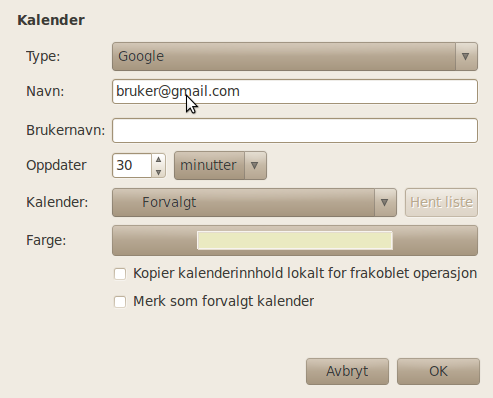
Task: Decrease Oppdater interval with the down arrow
Action: click(x=159, y=172)
